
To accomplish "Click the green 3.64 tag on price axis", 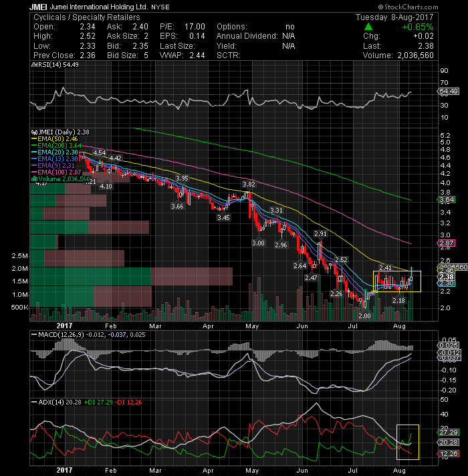I will [x=447, y=200].
